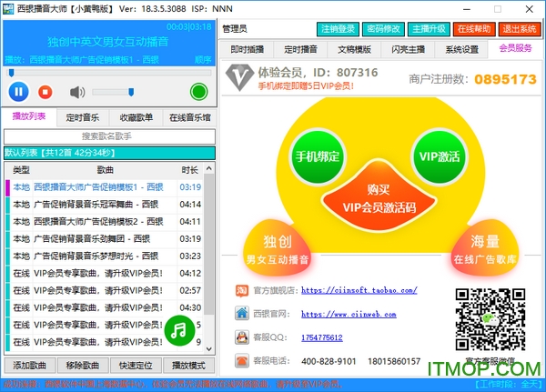
Task: Click the Taobao shop icon
Action: click(242, 291)
